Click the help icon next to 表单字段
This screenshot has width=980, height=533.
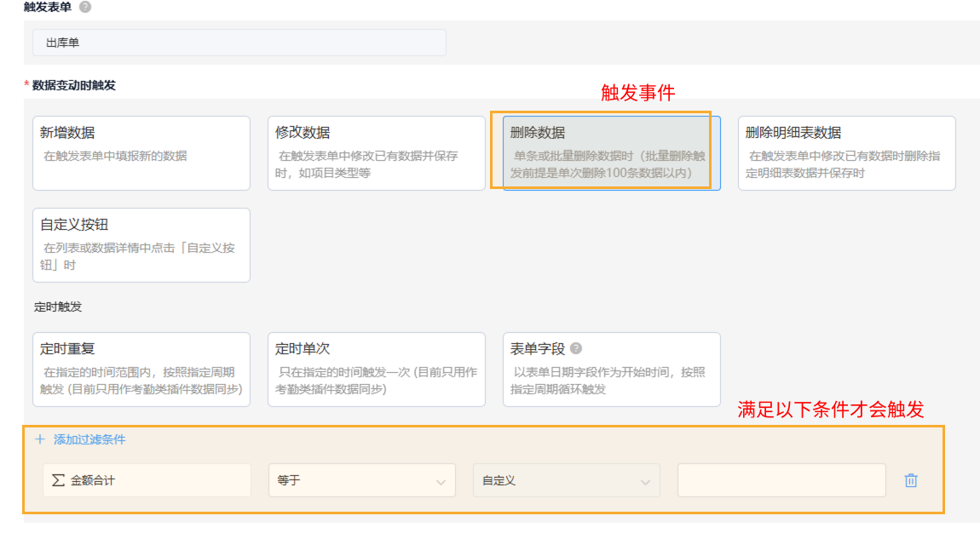576,348
